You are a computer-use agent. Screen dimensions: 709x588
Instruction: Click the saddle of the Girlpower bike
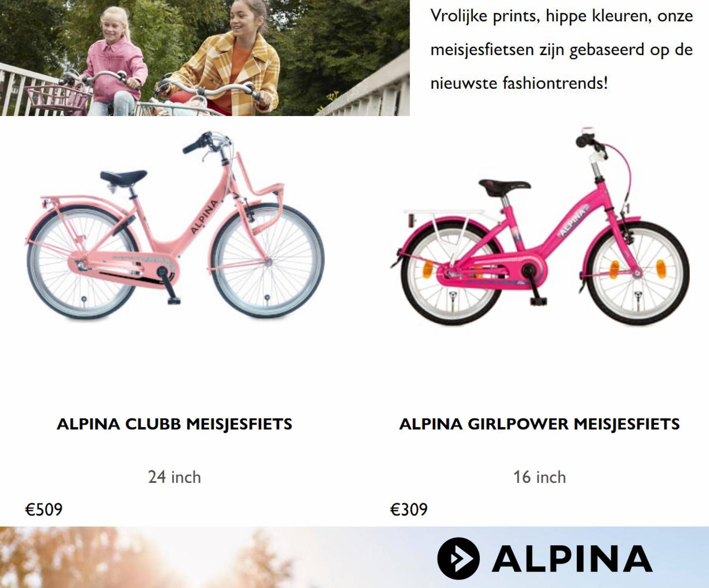click(505, 188)
